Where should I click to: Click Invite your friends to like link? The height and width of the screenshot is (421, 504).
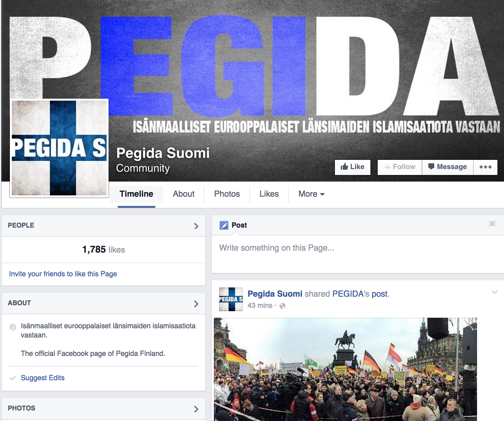point(63,274)
